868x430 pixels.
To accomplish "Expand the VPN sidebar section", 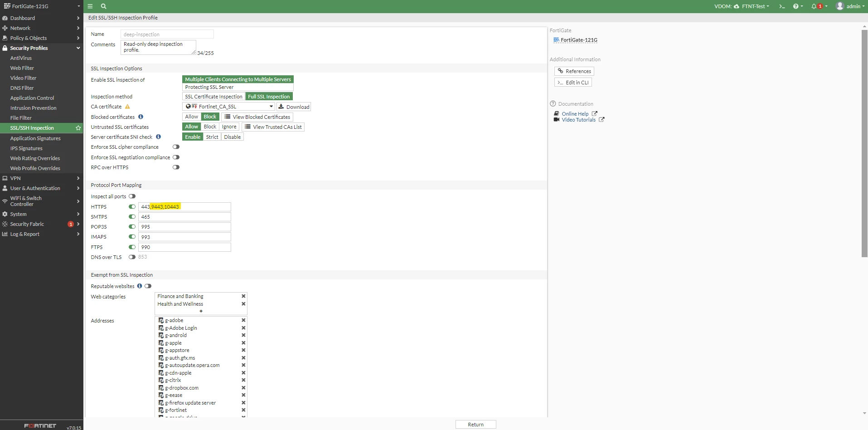I will [x=42, y=178].
